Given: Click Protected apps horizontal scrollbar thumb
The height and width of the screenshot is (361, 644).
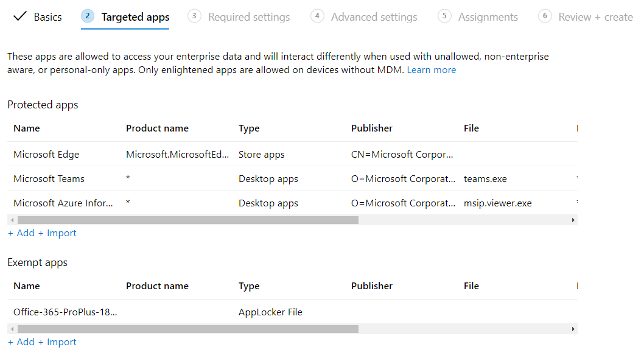Looking at the screenshot, I should (x=188, y=220).
